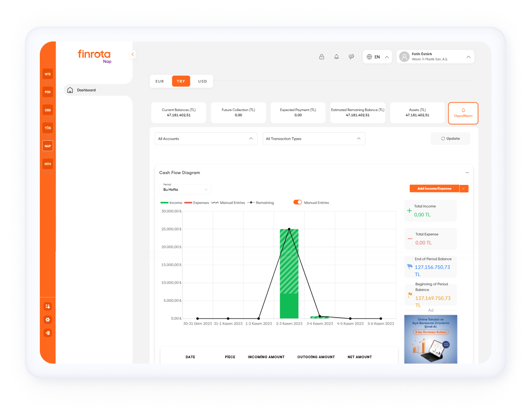This screenshot has height=420, width=531.
Task: Open the PSR module from sidebar
Action: 48,92
